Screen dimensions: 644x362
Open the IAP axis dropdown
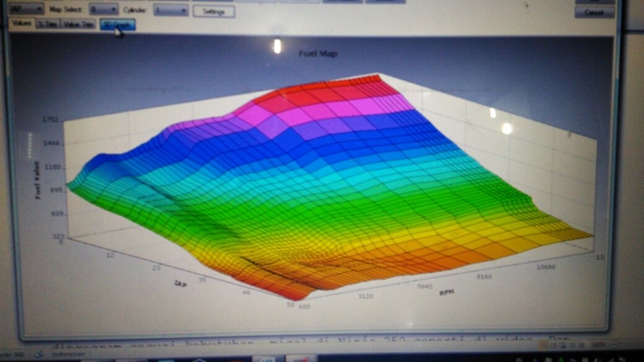click(26, 8)
